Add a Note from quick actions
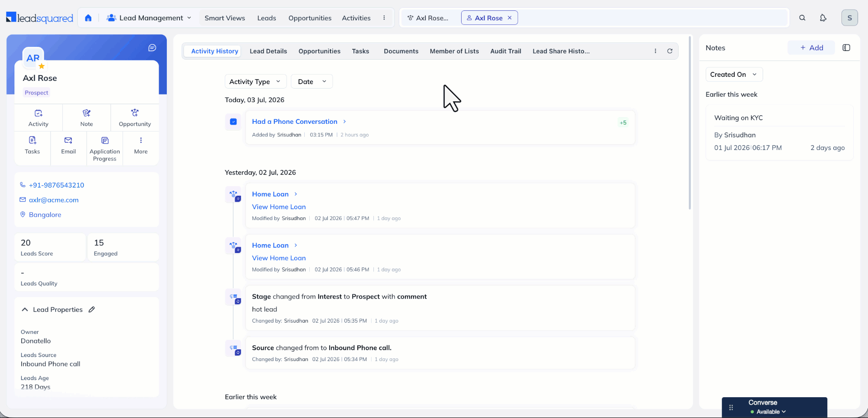The height and width of the screenshot is (418, 868). tap(86, 117)
